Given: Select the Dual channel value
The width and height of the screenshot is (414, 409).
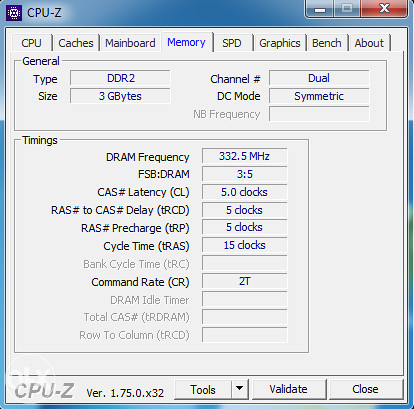Looking at the screenshot, I should click(x=319, y=78).
